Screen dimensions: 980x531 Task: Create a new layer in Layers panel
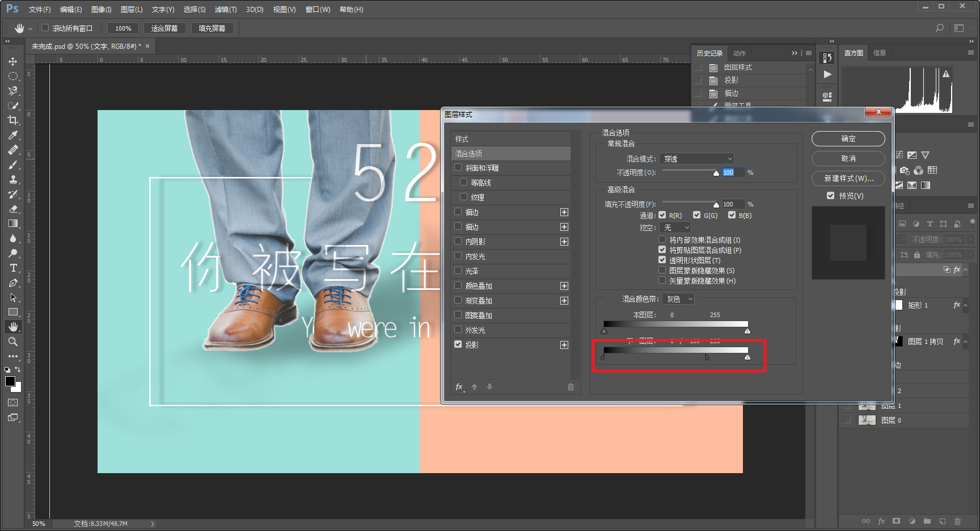tap(942, 521)
